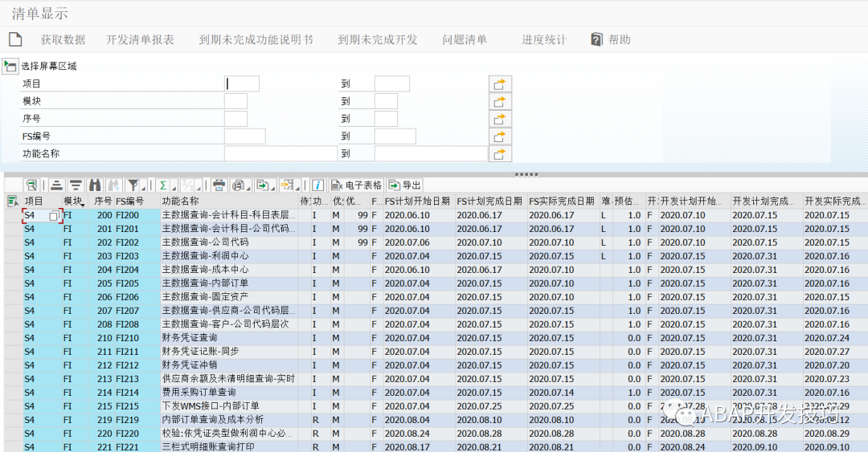This screenshot has width=868, height=452.
Task: Click multiple selection button for FS编号
Action: (x=500, y=136)
